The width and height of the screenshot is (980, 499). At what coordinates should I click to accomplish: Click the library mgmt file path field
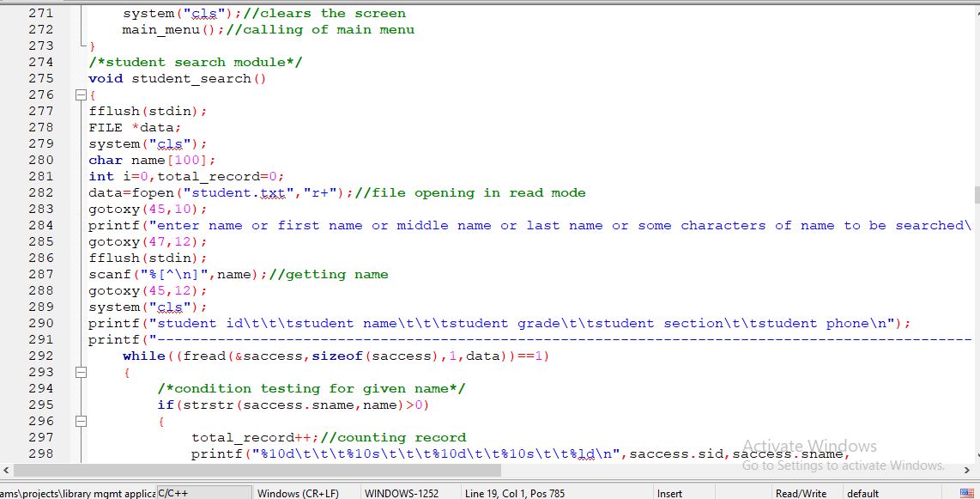tap(76, 493)
